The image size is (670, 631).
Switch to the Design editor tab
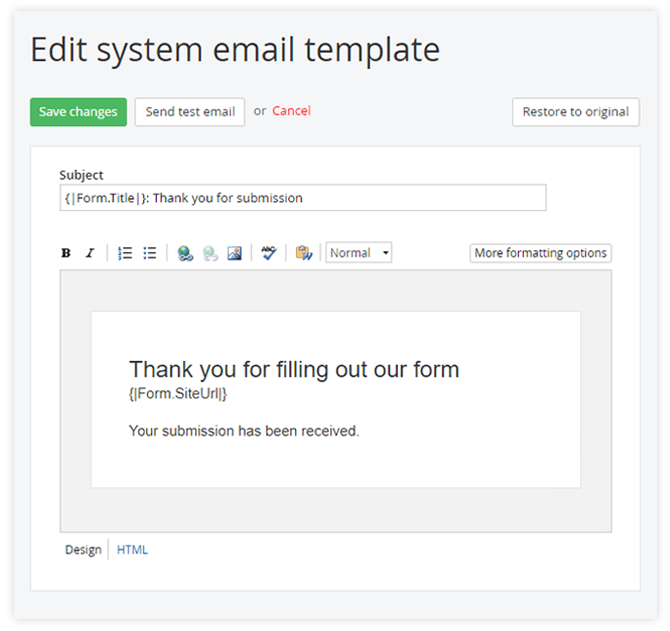(83, 549)
